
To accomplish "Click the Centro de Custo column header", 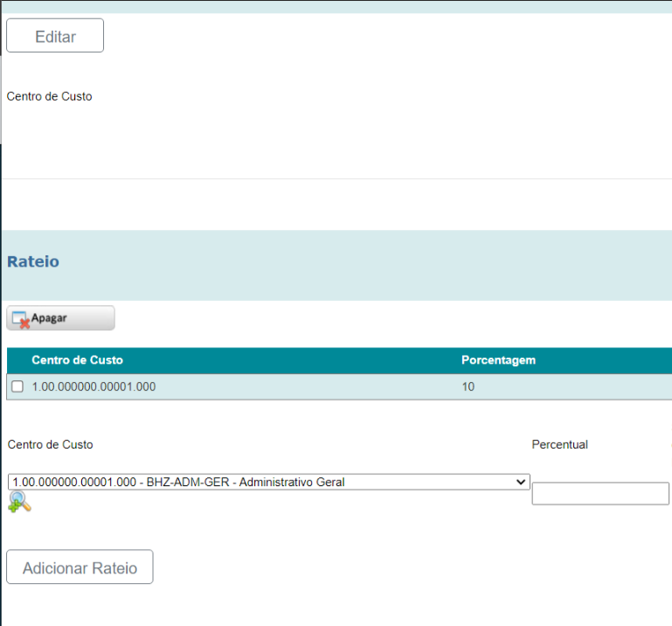I will click(x=77, y=360).
